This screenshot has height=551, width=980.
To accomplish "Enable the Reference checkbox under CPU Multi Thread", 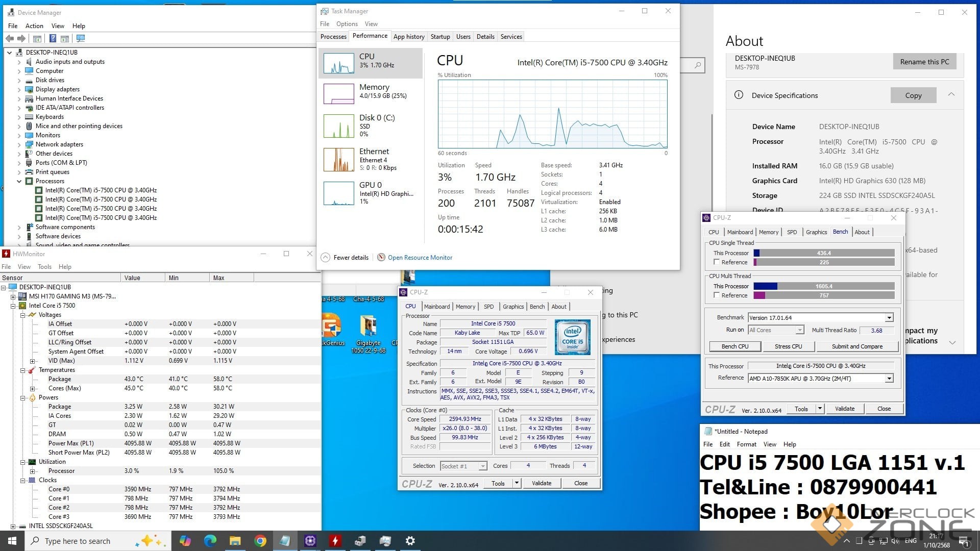I will [717, 295].
